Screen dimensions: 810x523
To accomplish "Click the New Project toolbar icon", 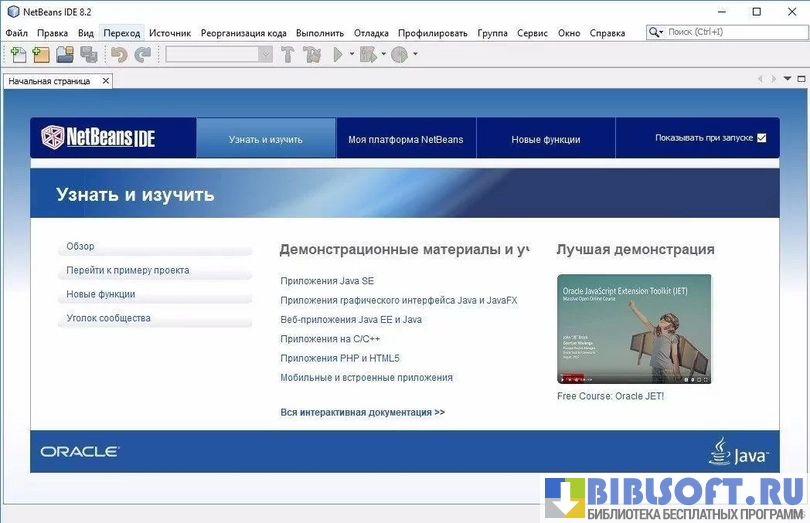I will point(41,55).
